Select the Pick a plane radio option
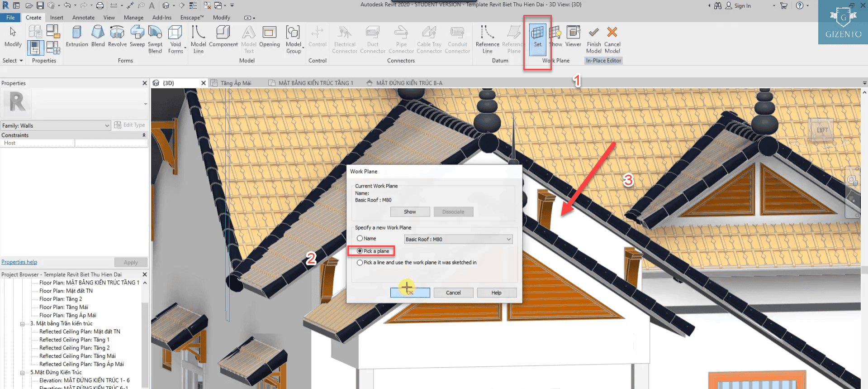The image size is (868, 389). click(x=360, y=251)
